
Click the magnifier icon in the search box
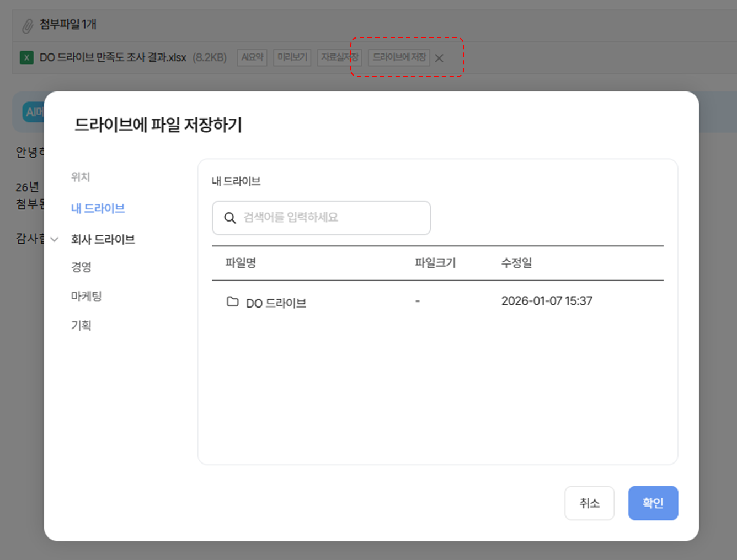[230, 218]
